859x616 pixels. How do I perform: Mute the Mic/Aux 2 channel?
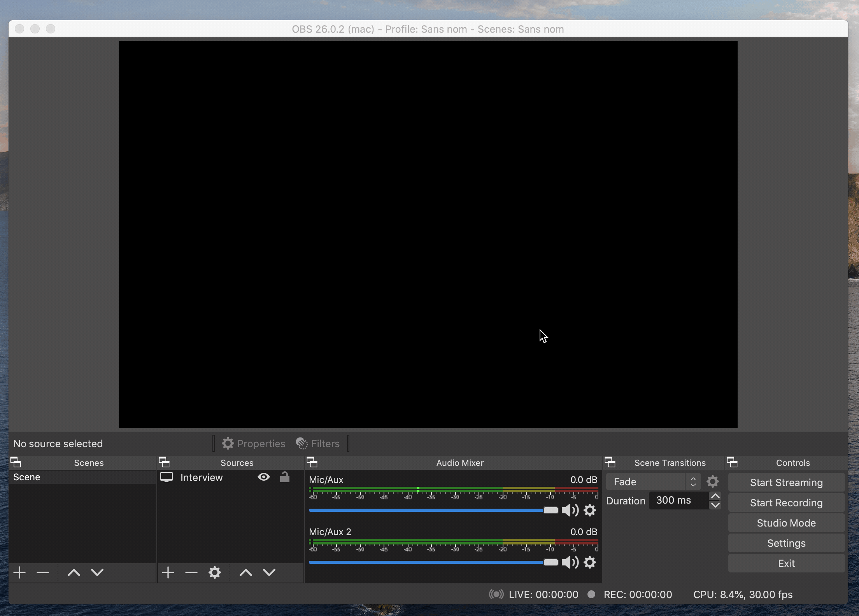coord(570,562)
